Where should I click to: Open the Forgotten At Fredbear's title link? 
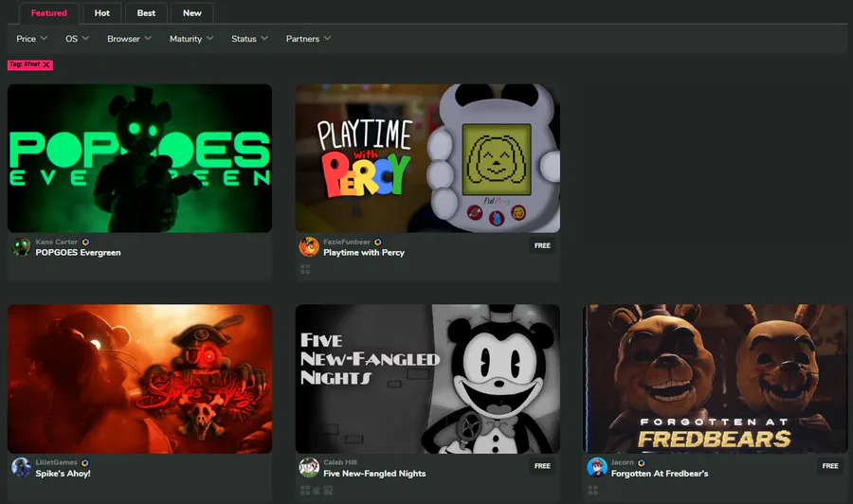660,474
